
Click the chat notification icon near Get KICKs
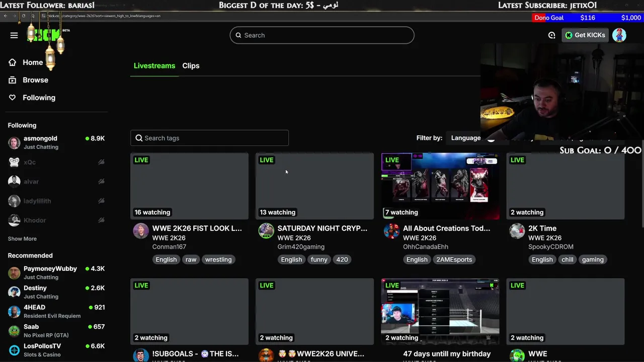point(552,35)
